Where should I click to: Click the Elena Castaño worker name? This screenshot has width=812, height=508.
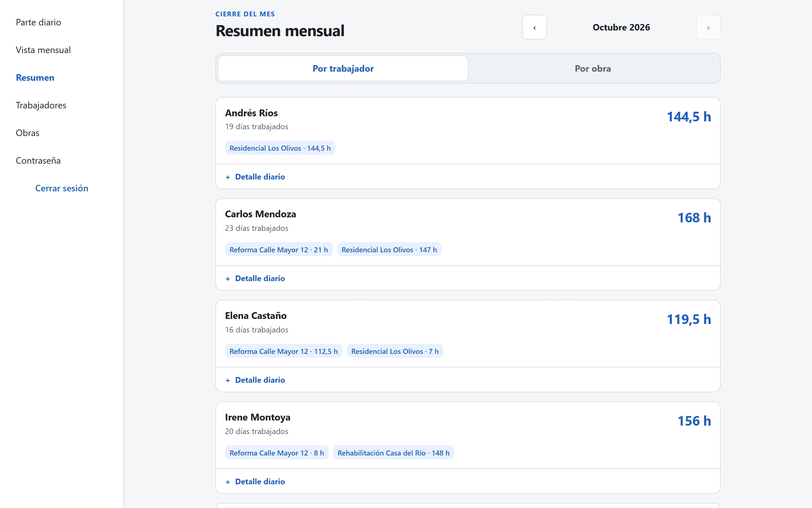[x=256, y=316]
